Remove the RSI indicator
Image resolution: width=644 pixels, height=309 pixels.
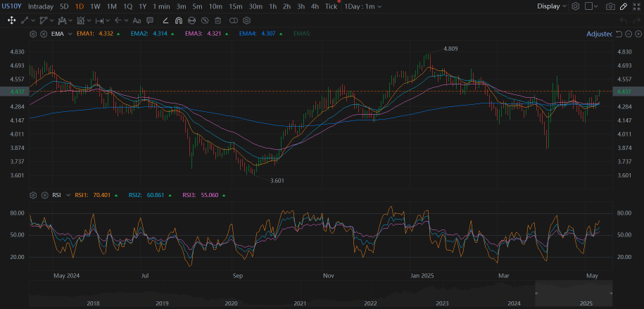pyautogui.click(x=44, y=195)
